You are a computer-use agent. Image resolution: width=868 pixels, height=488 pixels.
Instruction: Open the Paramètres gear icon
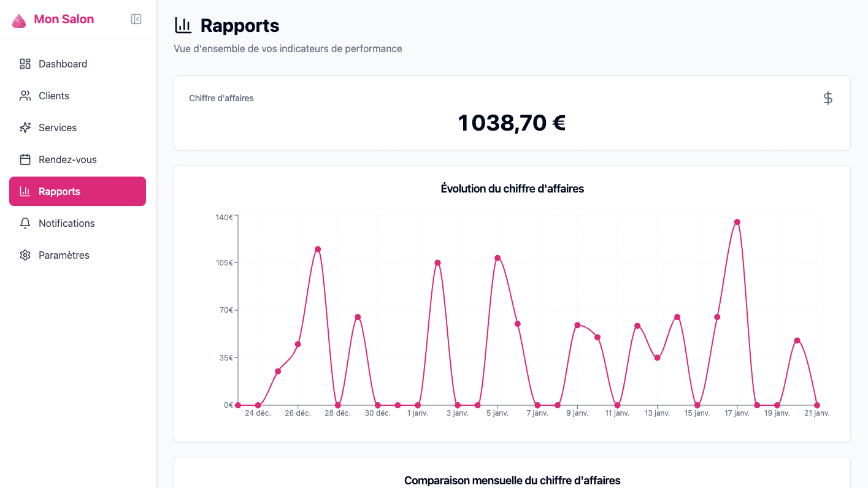click(x=25, y=255)
